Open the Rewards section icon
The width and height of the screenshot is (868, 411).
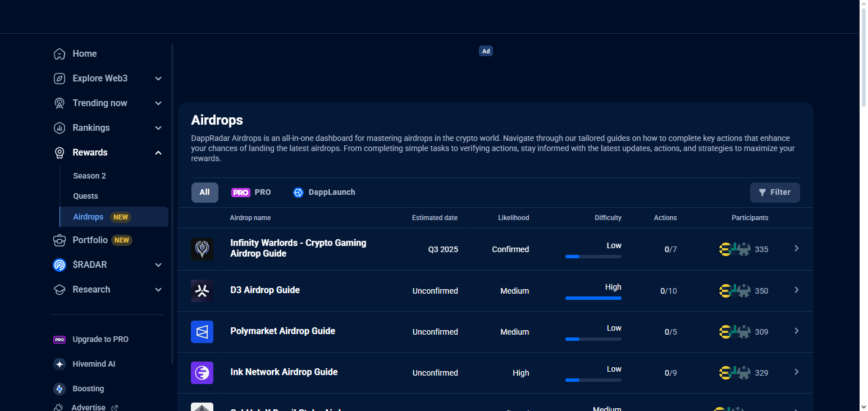[x=59, y=152]
